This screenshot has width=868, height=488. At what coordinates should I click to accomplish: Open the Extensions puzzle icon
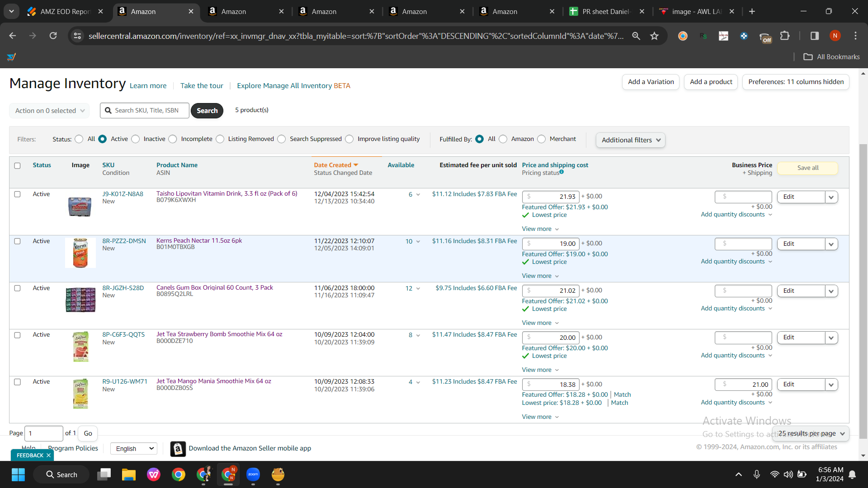tap(785, 36)
